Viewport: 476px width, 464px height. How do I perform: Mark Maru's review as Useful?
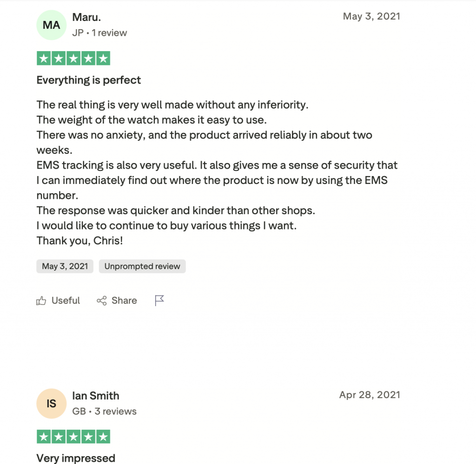[x=66, y=301]
